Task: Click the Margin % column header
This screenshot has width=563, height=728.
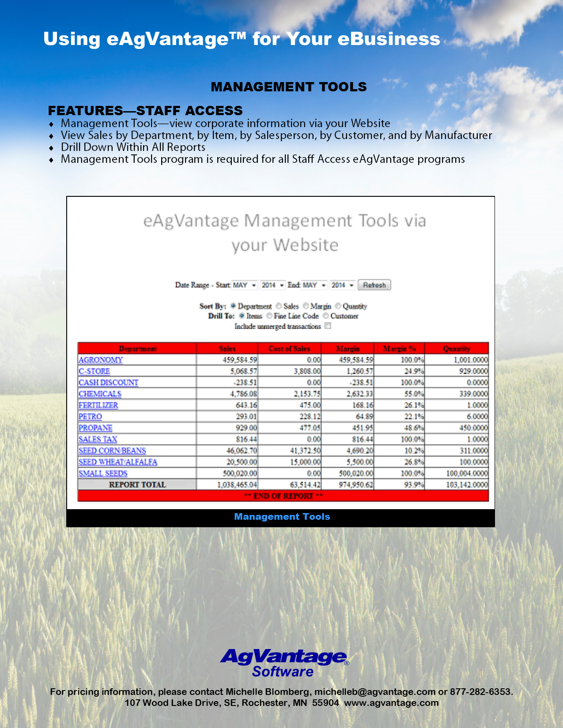Action: click(x=399, y=349)
